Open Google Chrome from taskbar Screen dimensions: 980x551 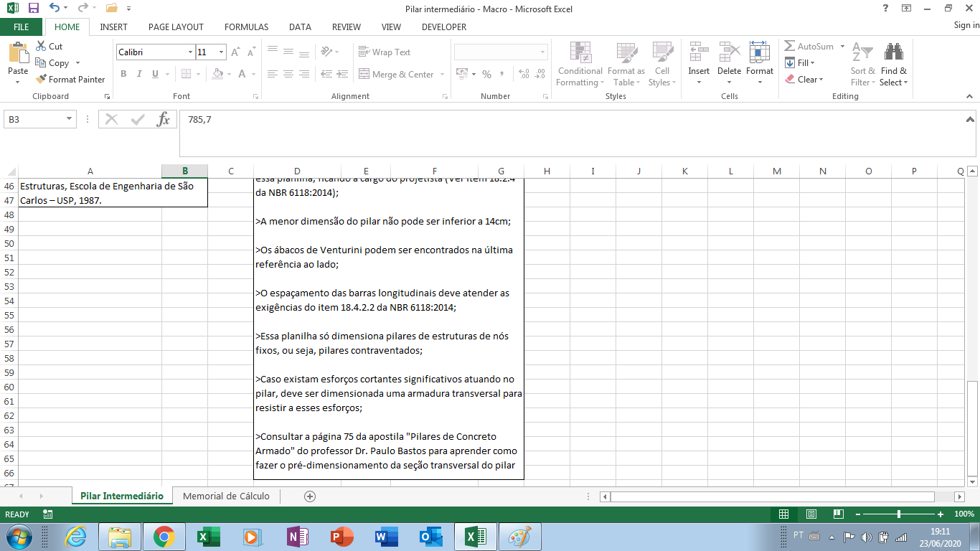[164, 537]
